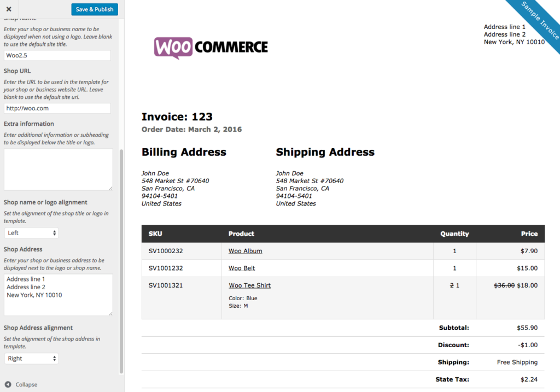Click the crossed-out quantity 2 on Woo Tee Shirt
560x392 pixels.
pos(451,285)
